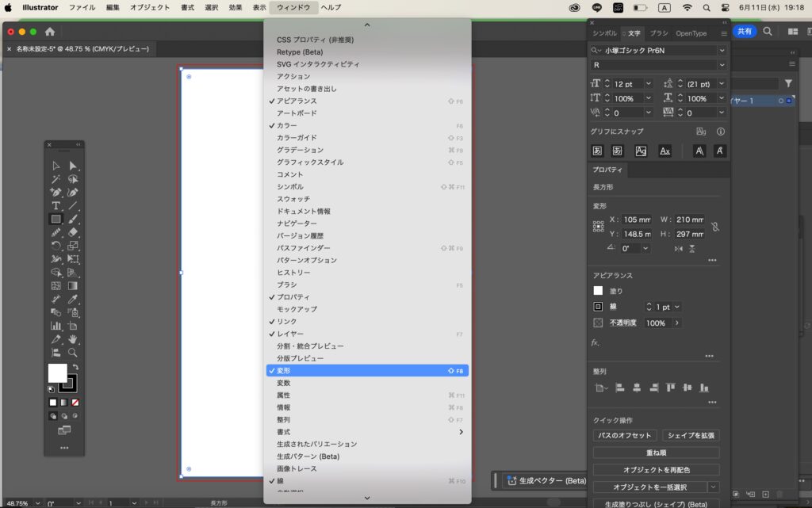This screenshot has width=812, height=508.
Task: Select the Zoom tool magnifier
Action: (73, 353)
